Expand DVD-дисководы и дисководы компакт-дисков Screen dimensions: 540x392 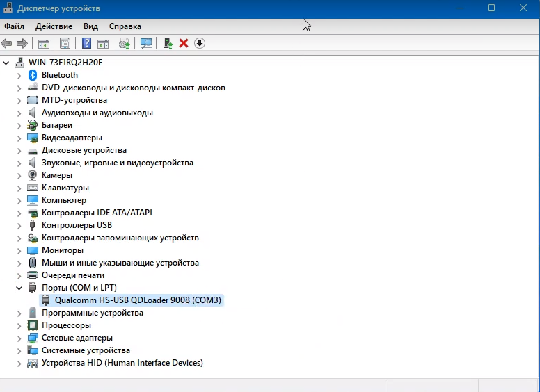pyautogui.click(x=19, y=88)
